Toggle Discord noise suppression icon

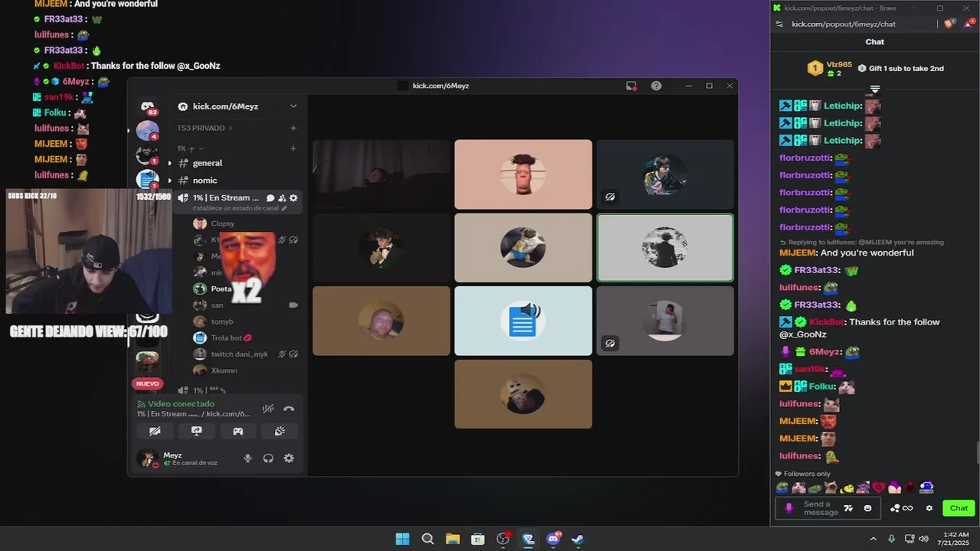tap(268, 409)
